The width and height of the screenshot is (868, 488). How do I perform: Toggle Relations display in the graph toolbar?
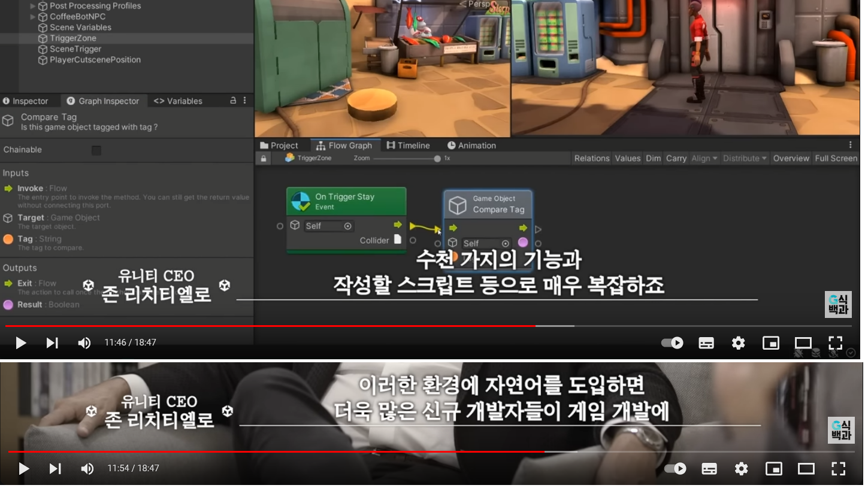tap(592, 158)
